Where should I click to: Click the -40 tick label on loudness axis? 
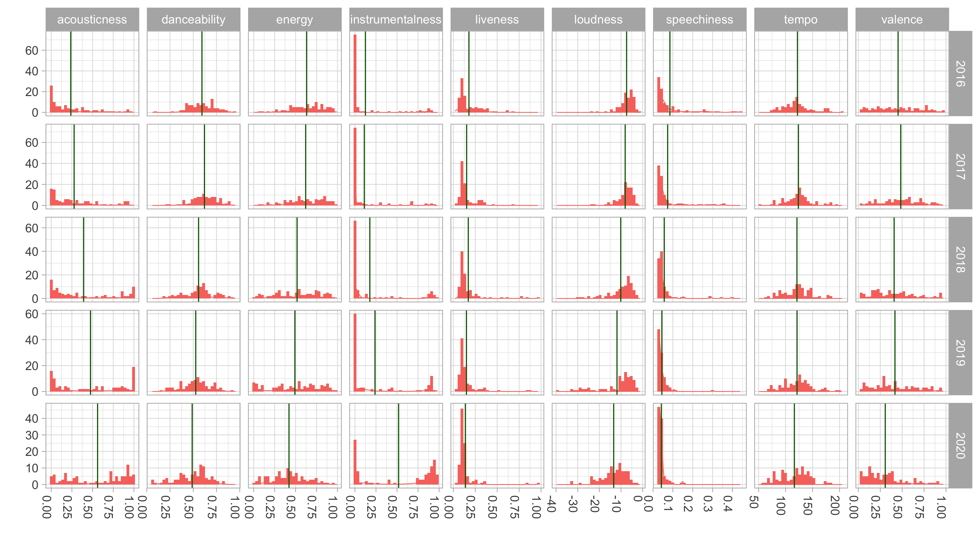pyautogui.click(x=552, y=504)
